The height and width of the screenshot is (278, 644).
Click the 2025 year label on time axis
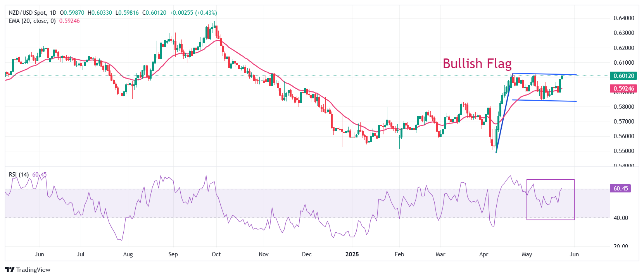coord(352,254)
